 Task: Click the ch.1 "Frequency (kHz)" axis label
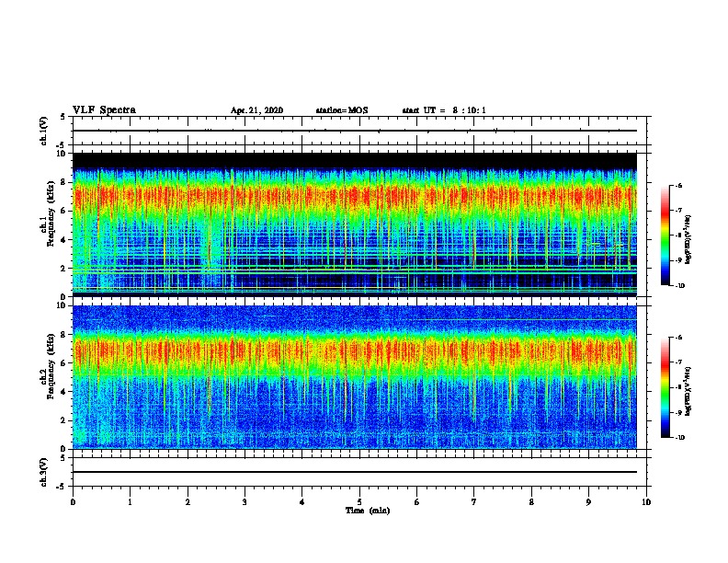coord(51,213)
